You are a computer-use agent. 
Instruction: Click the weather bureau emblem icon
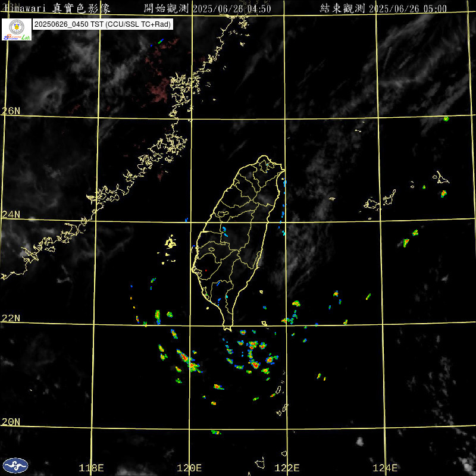(x=15, y=466)
